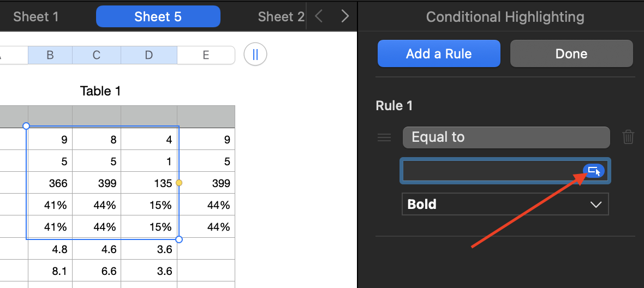Open the Equal to condition dropdown
Screen dimensions: 644x288
click(x=506, y=137)
